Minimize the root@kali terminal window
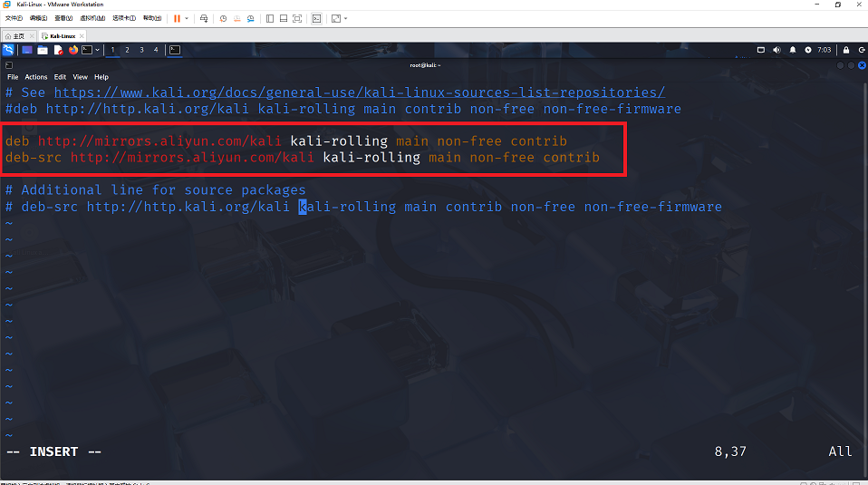This screenshot has height=485, width=868. [x=840, y=65]
